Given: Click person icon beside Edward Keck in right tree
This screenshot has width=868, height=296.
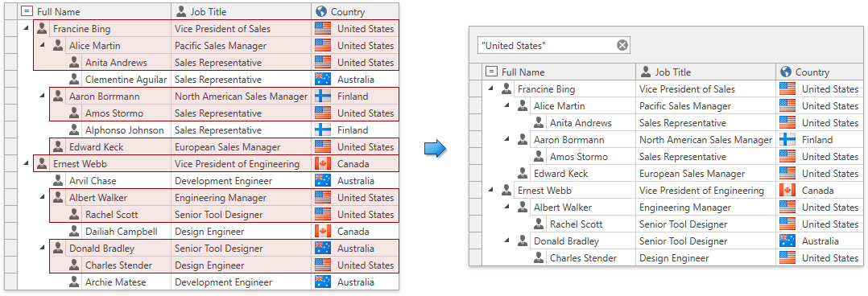Looking at the screenshot, I should pos(522,173).
